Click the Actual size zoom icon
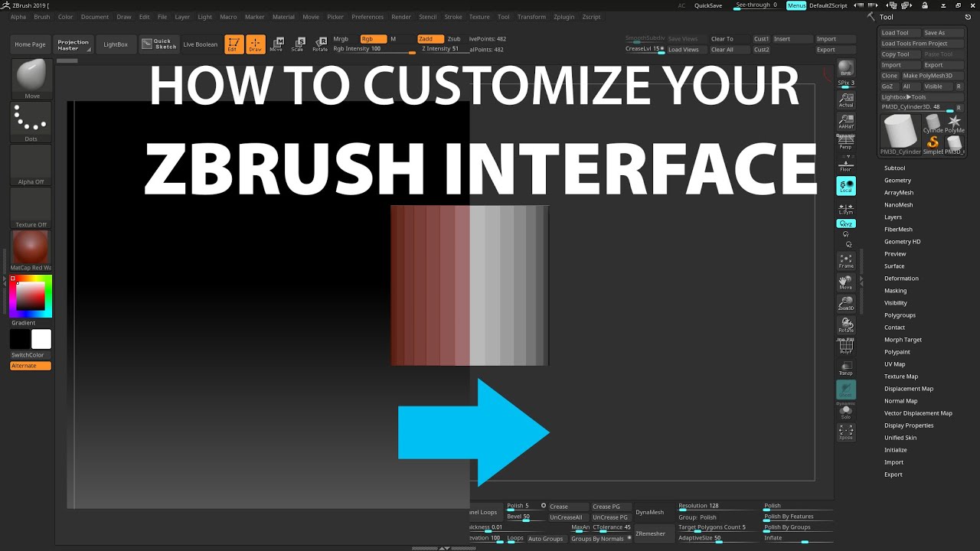This screenshot has width=980, height=551. pos(846,100)
